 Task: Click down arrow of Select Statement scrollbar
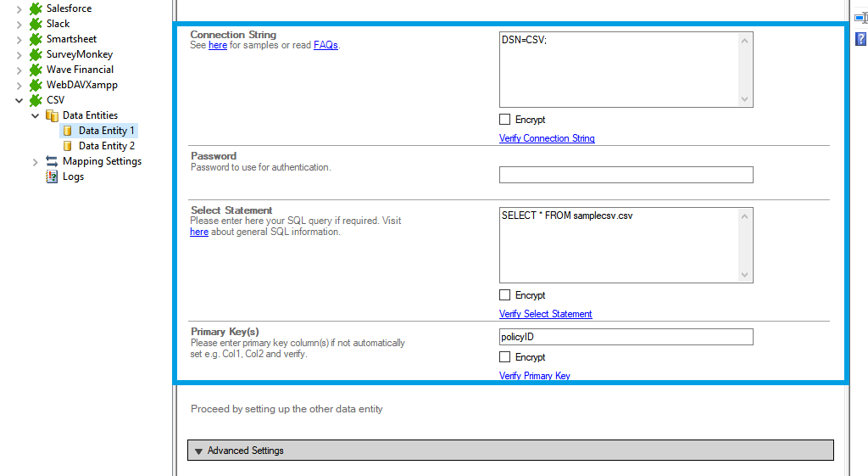(x=745, y=275)
